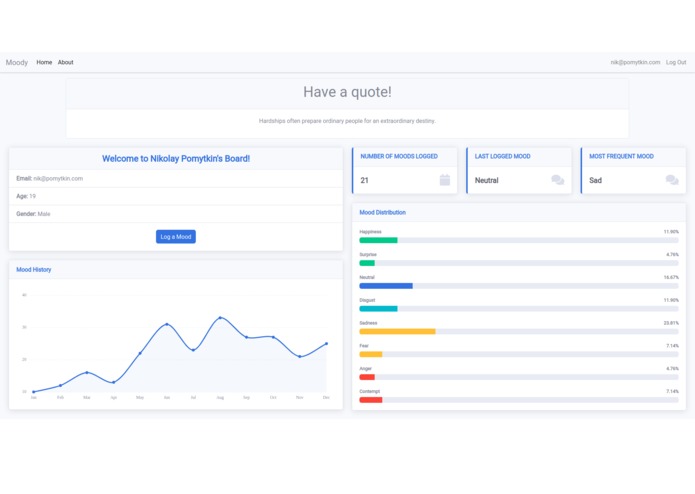Click the Jun data point on chart

[x=167, y=324]
